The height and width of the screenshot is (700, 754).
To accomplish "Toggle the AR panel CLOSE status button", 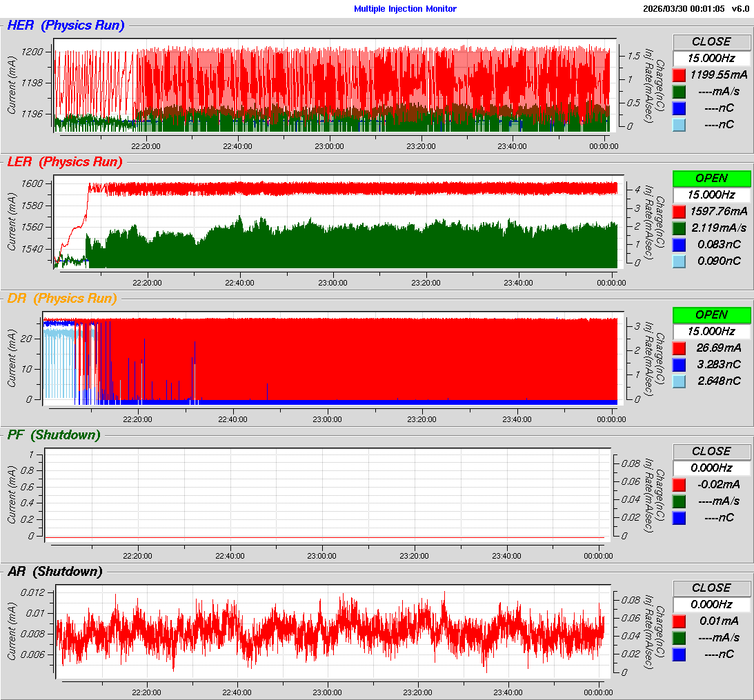I will point(711,588).
